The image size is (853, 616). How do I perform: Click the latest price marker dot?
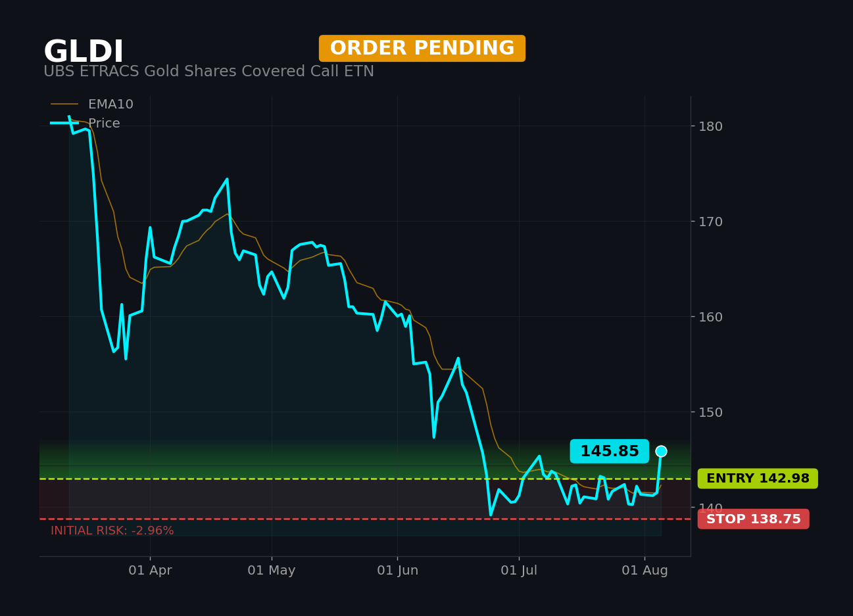click(x=661, y=451)
